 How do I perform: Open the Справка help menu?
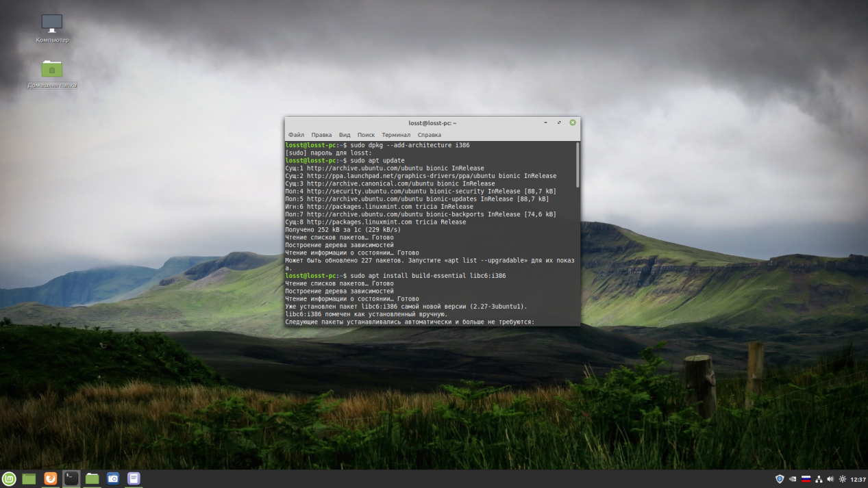click(430, 135)
